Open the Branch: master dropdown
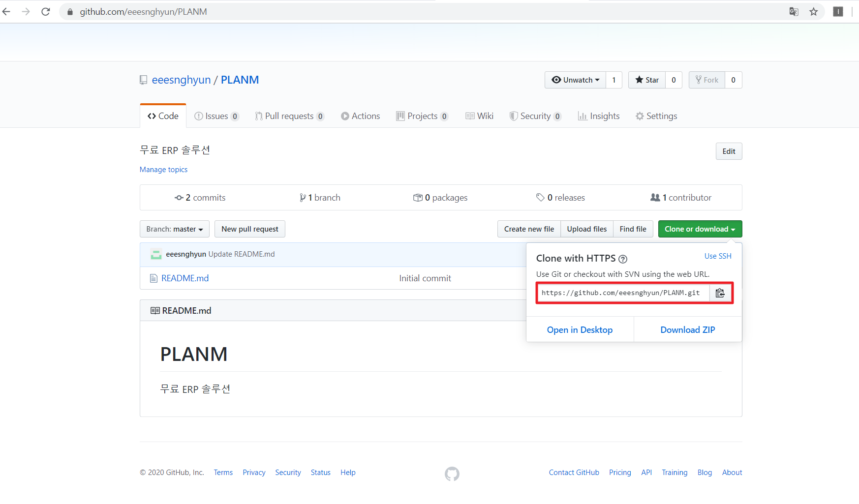 click(175, 229)
